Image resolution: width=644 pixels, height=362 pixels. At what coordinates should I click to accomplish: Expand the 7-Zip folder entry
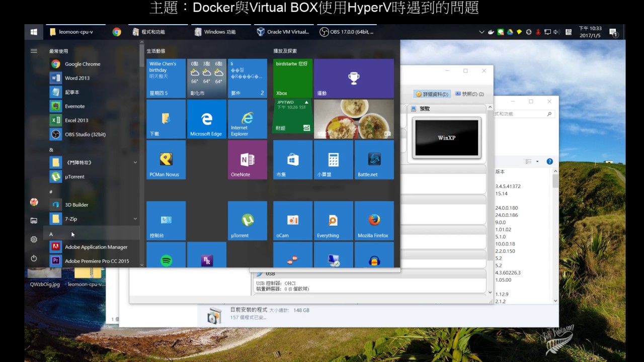point(93,219)
